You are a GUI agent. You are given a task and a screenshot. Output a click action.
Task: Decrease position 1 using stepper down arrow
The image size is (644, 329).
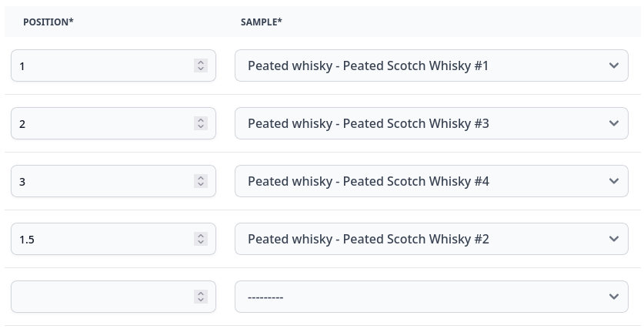click(x=201, y=69)
